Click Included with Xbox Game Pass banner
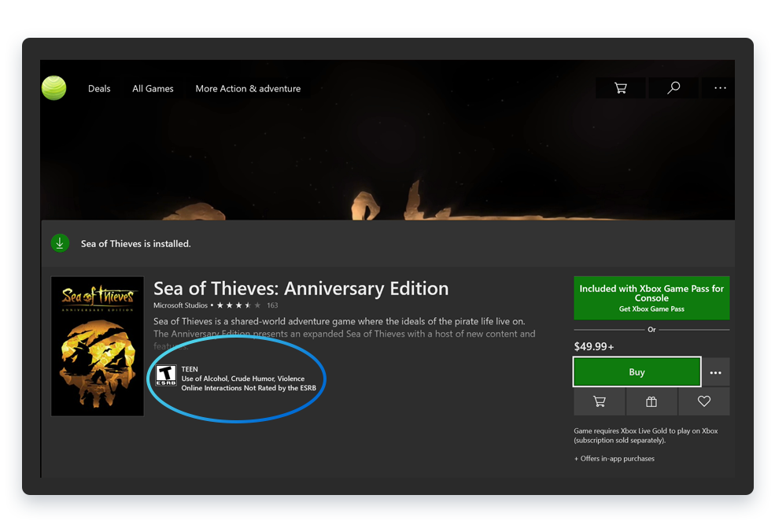Screen dimensions: 775x532 (651, 297)
